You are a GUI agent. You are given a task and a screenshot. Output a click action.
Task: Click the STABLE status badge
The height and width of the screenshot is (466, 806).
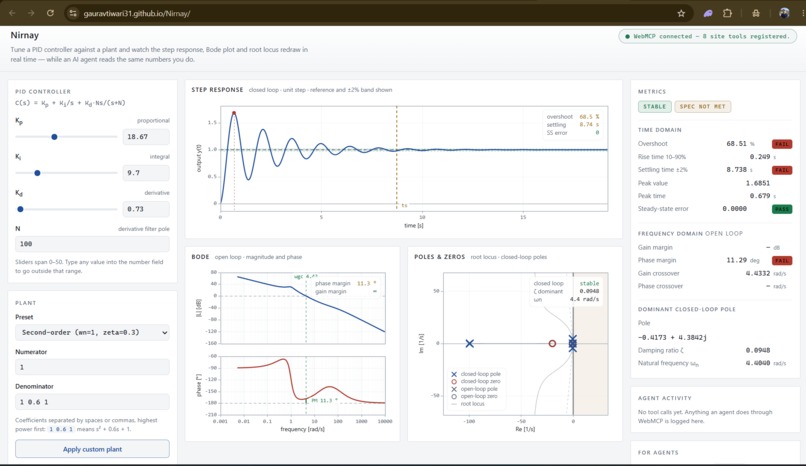tap(654, 106)
